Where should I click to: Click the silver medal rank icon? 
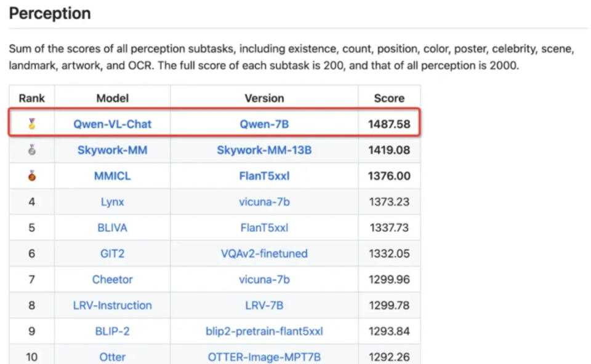click(32, 149)
